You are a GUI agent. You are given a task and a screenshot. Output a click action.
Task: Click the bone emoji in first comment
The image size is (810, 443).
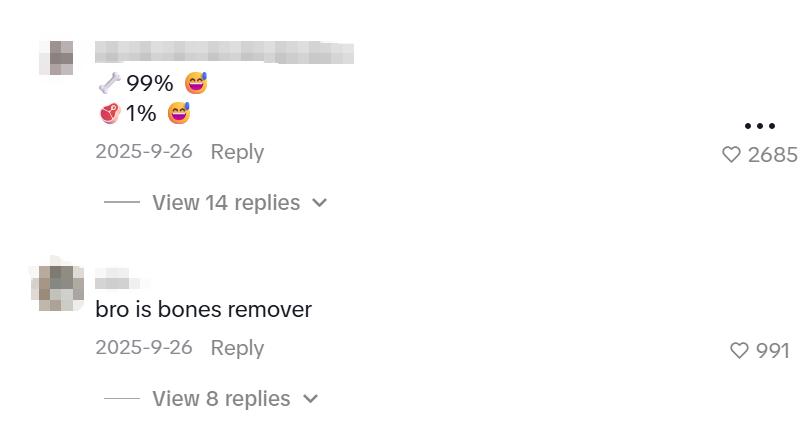click(x=109, y=83)
